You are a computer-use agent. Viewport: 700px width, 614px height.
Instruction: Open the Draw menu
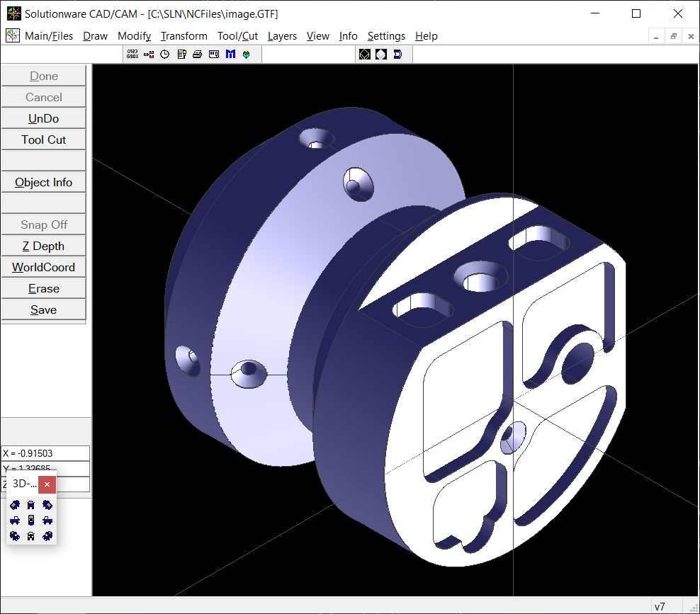(x=95, y=36)
